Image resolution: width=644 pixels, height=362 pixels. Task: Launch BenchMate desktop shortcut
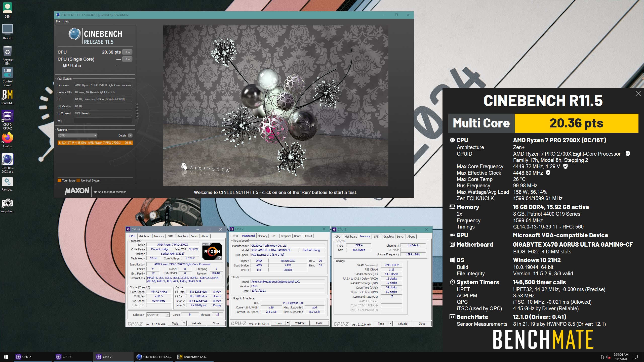pos(7,97)
